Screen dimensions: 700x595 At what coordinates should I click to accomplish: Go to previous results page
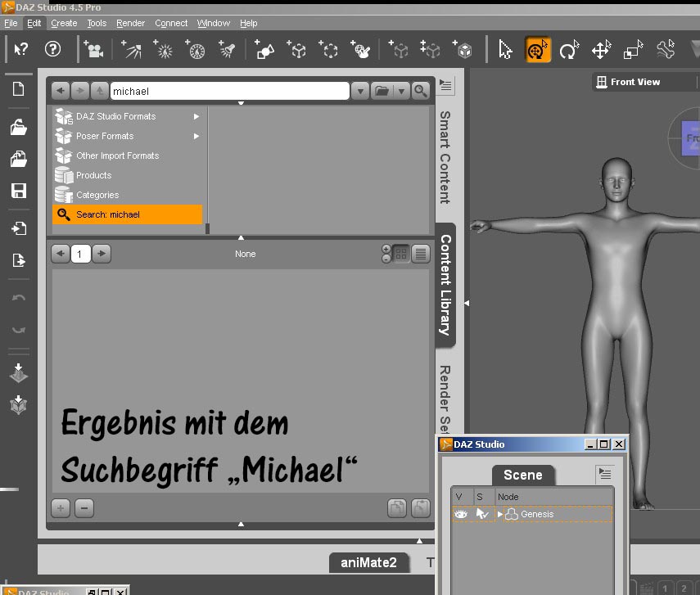61,254
